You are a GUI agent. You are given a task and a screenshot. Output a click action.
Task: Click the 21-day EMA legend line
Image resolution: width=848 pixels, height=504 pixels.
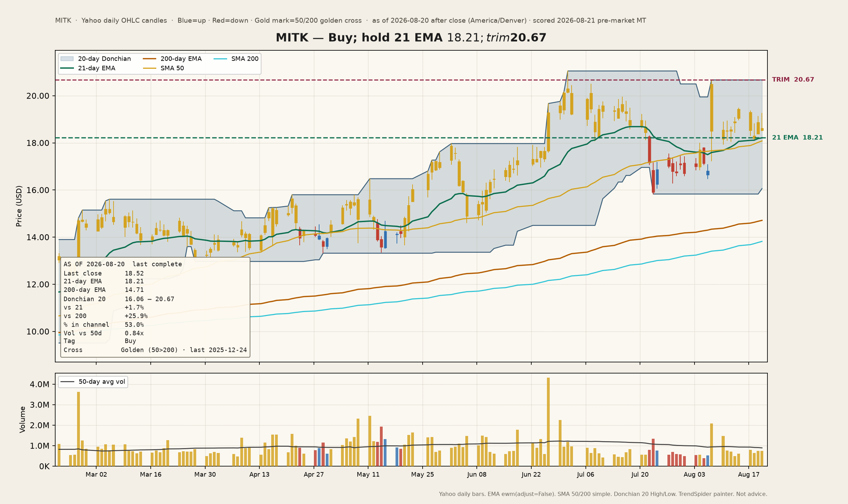click(67, 68)
